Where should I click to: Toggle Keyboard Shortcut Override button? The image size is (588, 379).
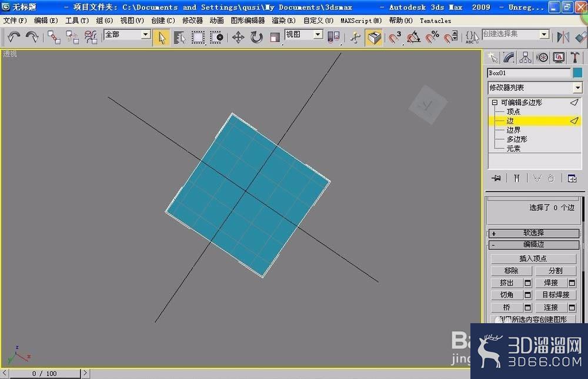point(373,38)
